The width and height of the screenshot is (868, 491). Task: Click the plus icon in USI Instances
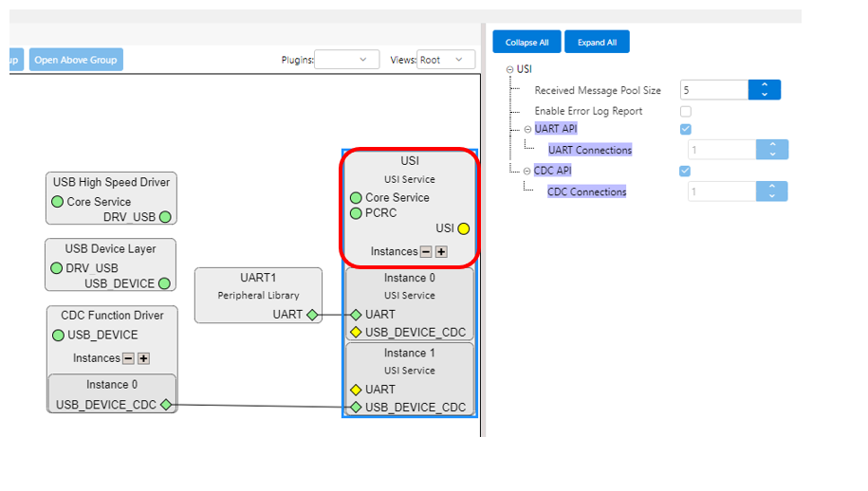point(441,252)
